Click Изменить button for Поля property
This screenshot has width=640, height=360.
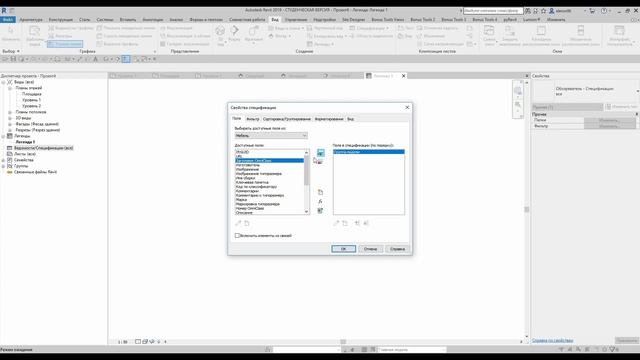[609, 120]
